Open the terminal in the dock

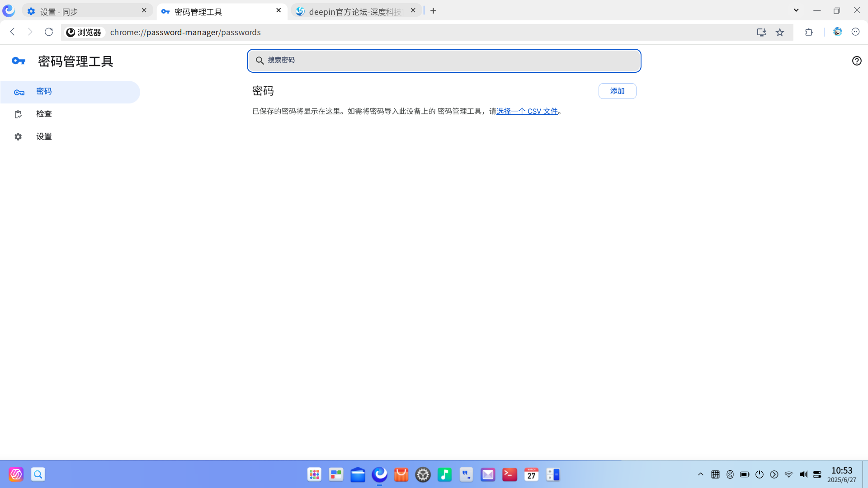point(509,474)
